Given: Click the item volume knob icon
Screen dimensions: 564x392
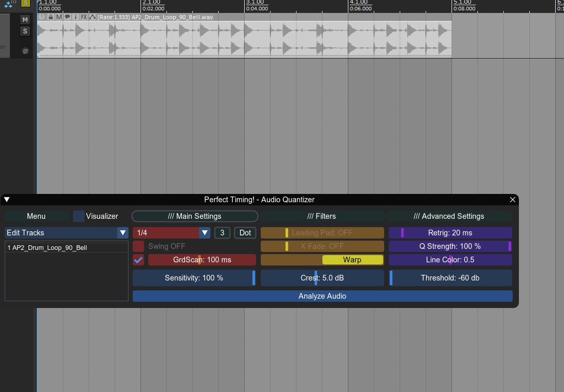Looking at the screenshot, I should tap(41, 17).
